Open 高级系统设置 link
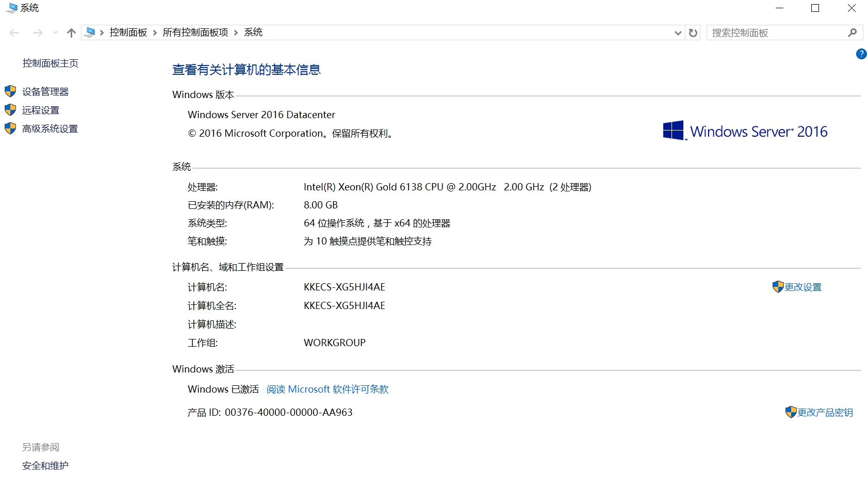Screen dimensions: 868x487 point(50,129)
